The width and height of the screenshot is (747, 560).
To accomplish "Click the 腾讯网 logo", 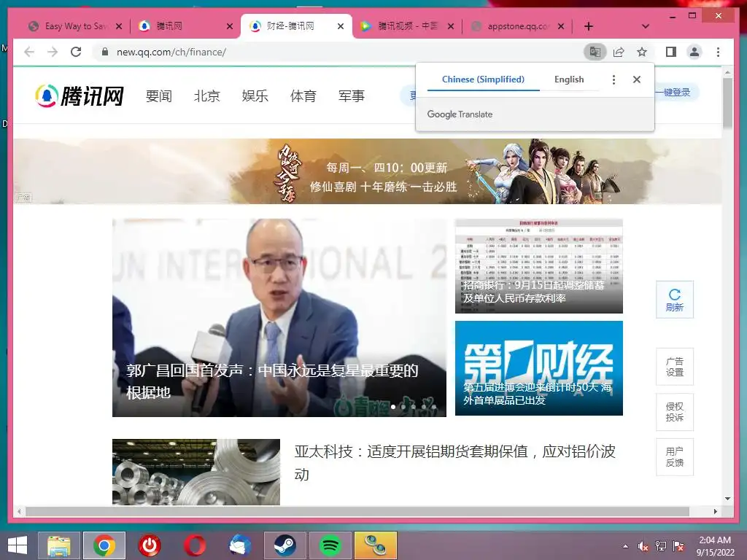I will (80, 96).
